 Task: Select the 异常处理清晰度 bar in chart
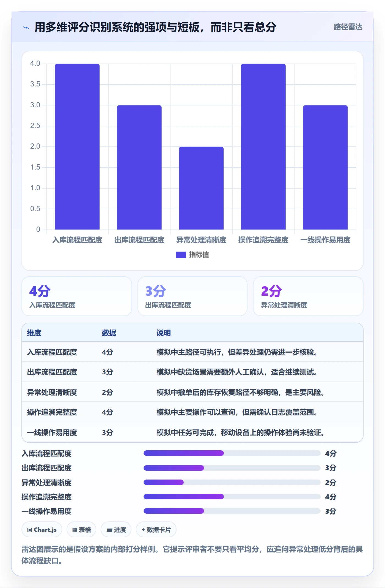(201, 188)
